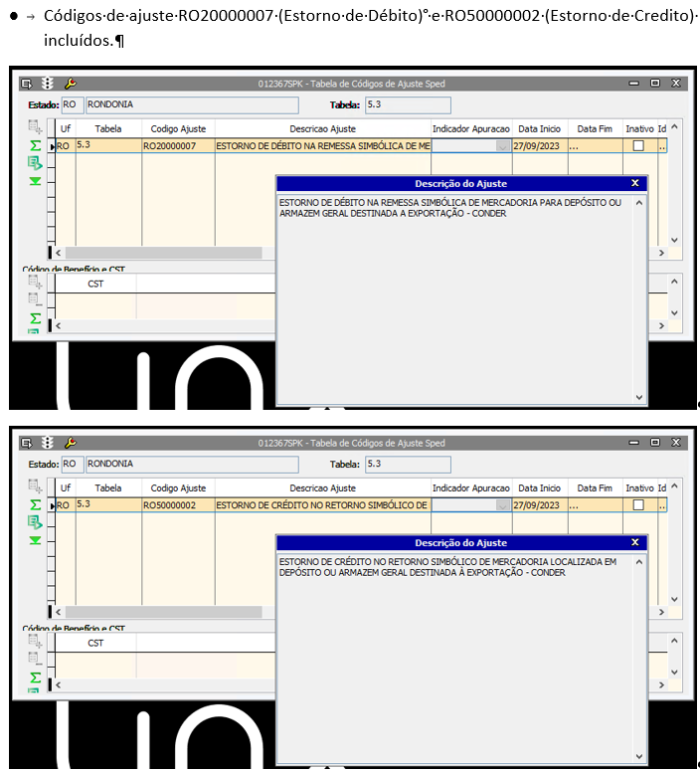Open the wrench settings icon in the RO50000002 window
Image resolution: width=700 pixels, height=771 pixels.
point(71,443)
